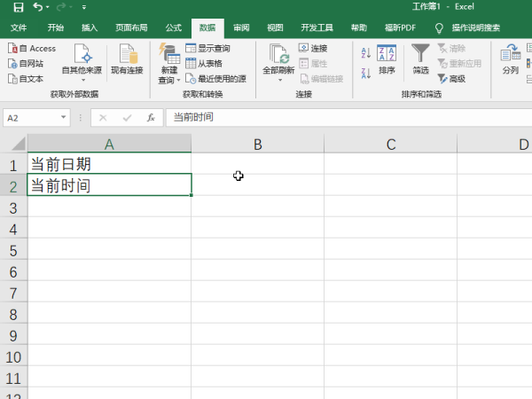The image size is (532, 399).
Task: Select cell A2 containing 当前时间
Action: click(x=109, y=184)
